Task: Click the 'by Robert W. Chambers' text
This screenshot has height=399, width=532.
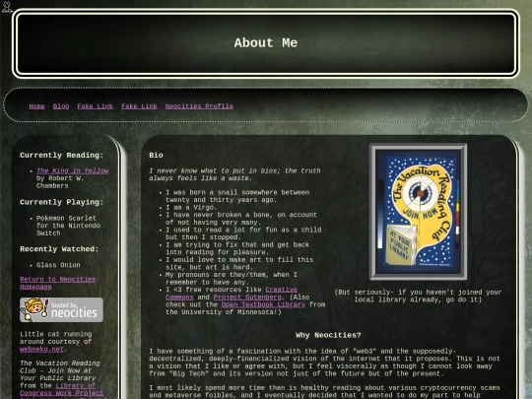Action: (60, 182)
